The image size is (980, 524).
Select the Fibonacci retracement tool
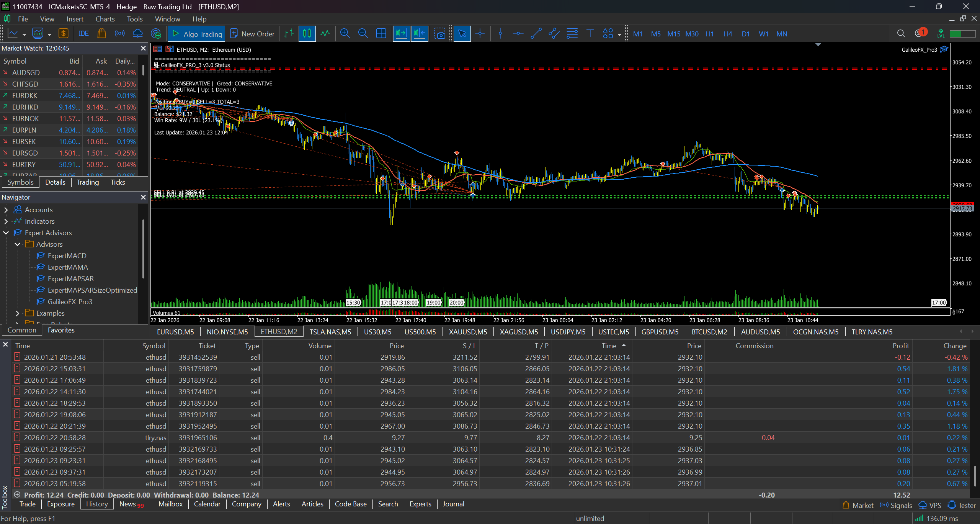(x=572, y=34)
